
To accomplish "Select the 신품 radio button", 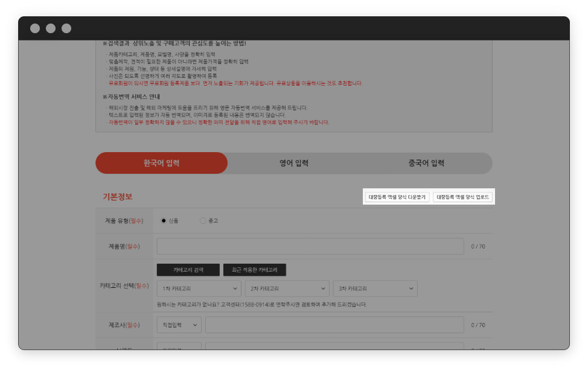I will click(164, 221).
